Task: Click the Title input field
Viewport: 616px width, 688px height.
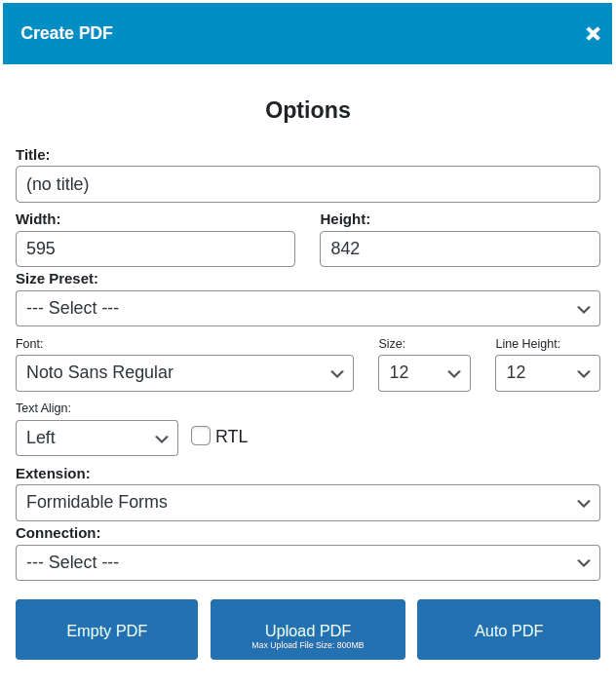Action: coord(307,184)
